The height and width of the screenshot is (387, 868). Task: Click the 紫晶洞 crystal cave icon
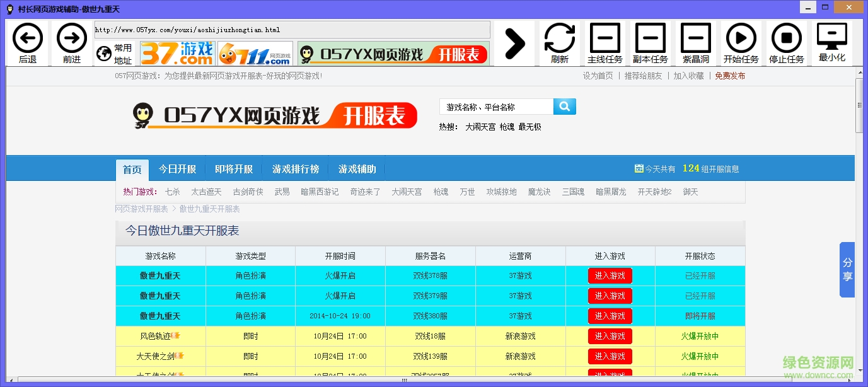click(696, 42)
